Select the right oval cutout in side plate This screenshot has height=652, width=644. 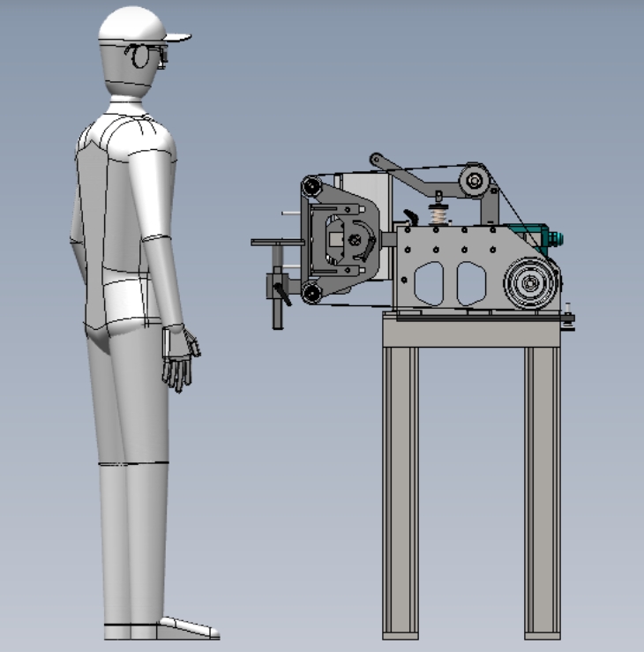coord(471,283)
